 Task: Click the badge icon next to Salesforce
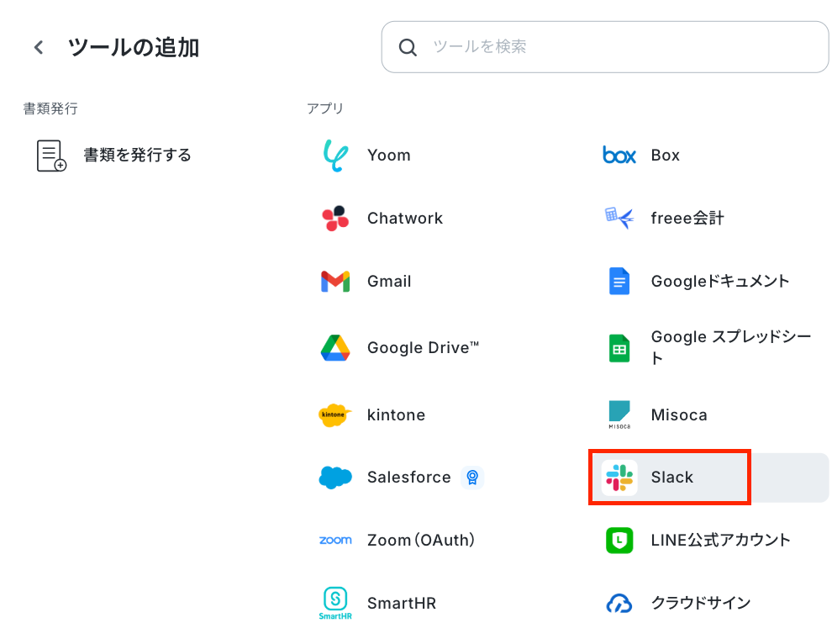click(472, 478)
